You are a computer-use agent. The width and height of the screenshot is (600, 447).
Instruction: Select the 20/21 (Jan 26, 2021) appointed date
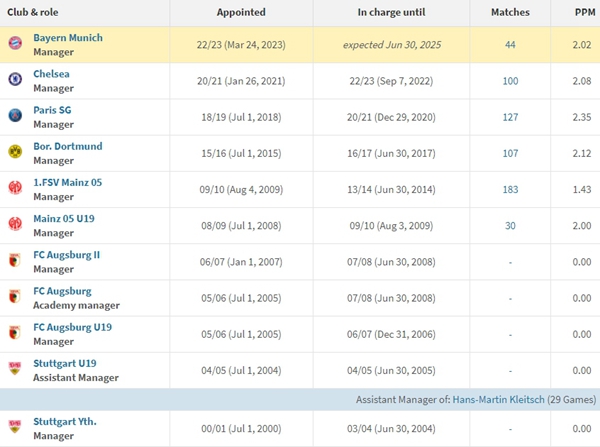(241, 81)
